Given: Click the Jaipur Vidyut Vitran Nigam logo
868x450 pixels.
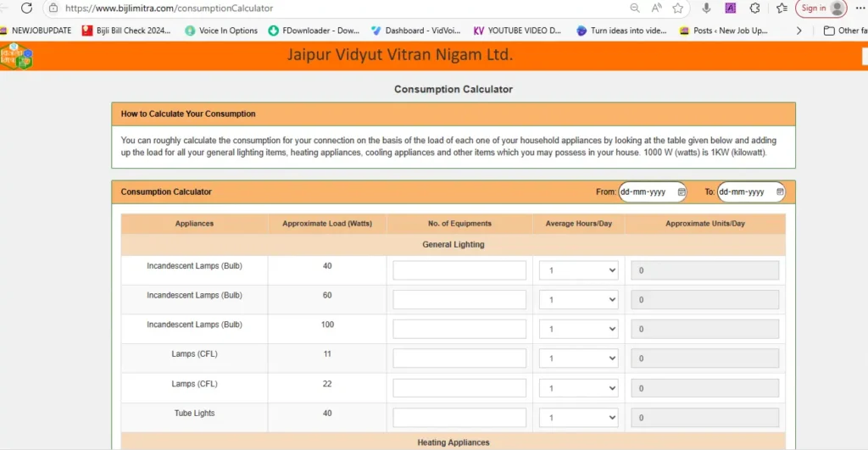Looking at the screenshot, I should pyautogui.click(x=16, y=56).
